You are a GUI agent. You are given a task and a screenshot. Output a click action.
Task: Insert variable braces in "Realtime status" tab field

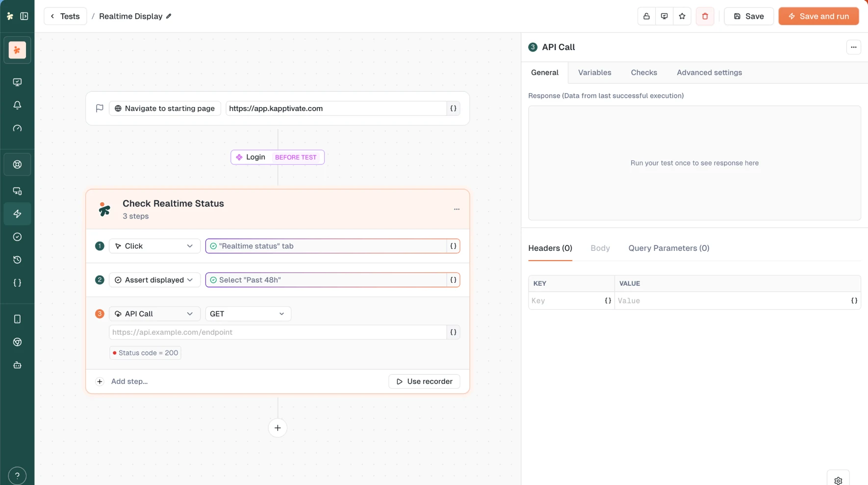click(x=453, y=246)
